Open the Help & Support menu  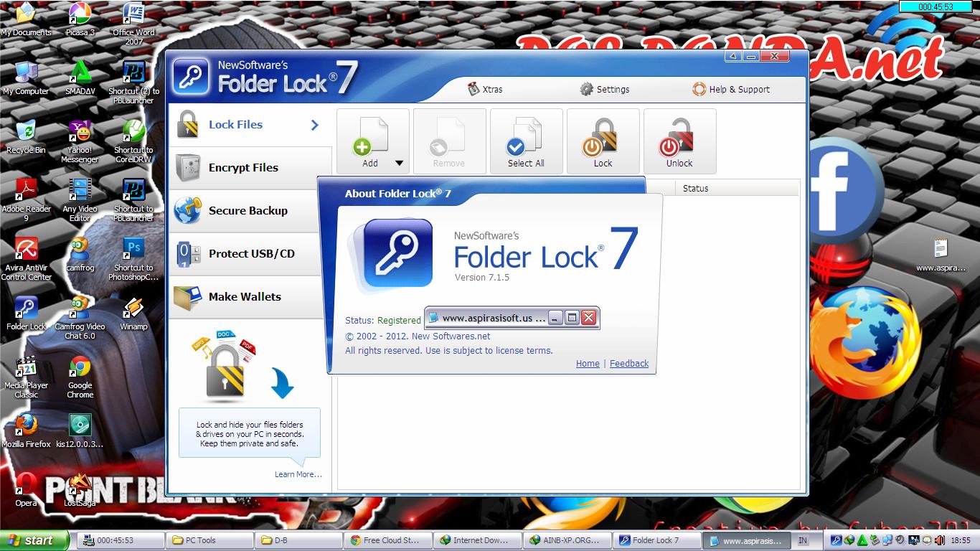pyautogui.click(x=731, y=89)
